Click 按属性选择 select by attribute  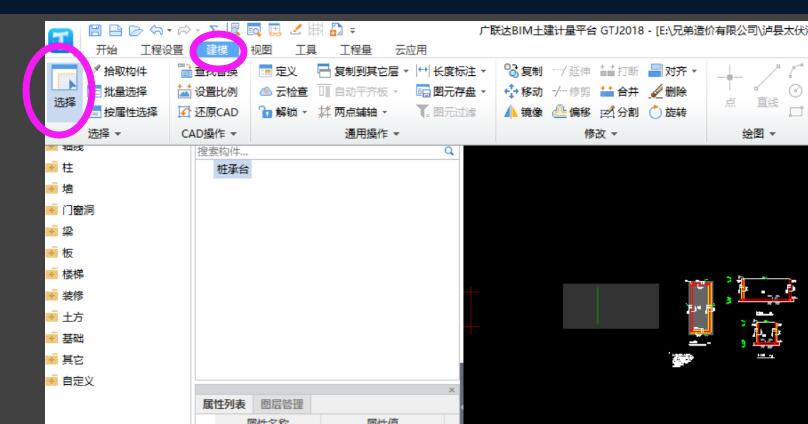[x=124, y=112]
